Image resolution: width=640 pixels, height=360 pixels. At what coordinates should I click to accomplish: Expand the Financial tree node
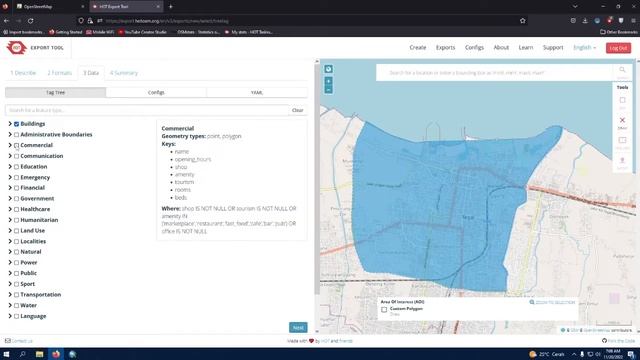[10, 188]
